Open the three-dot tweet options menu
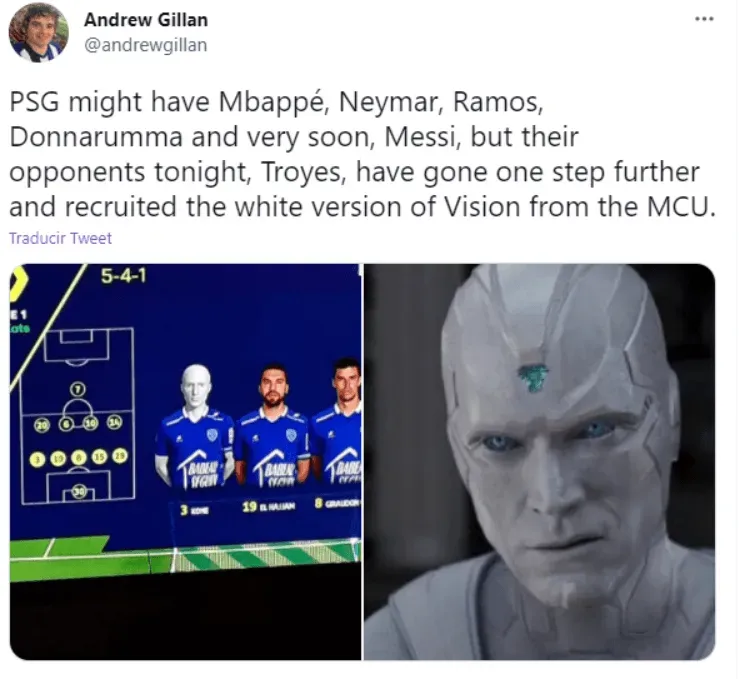Viewport: 740px width, 679px height. click(704, 19)
